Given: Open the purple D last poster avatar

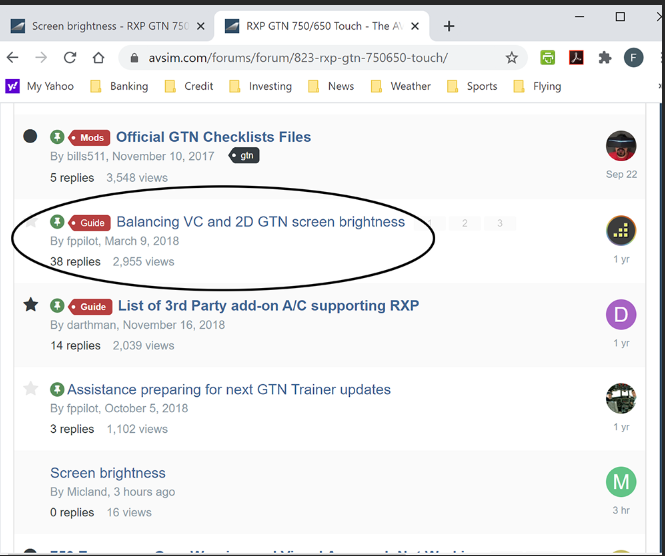Looking at the screenshot, I should coord(621,314).
